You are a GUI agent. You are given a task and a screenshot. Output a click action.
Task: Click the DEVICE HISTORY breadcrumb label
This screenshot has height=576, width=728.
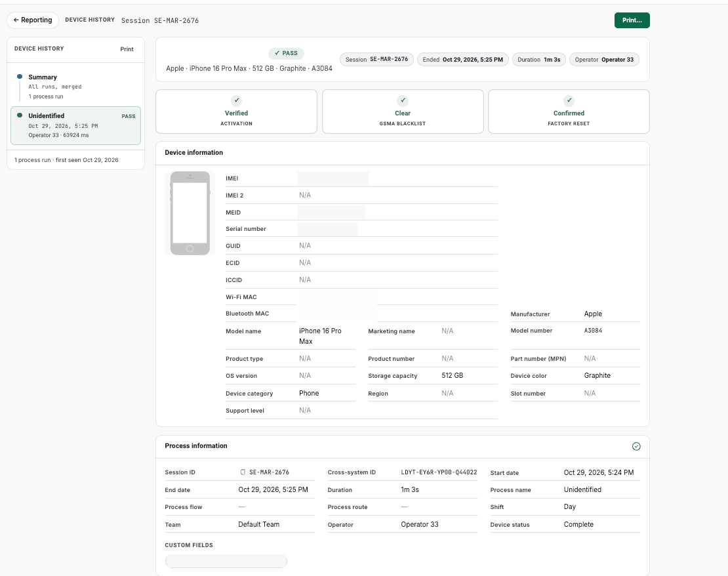[90, 20]
